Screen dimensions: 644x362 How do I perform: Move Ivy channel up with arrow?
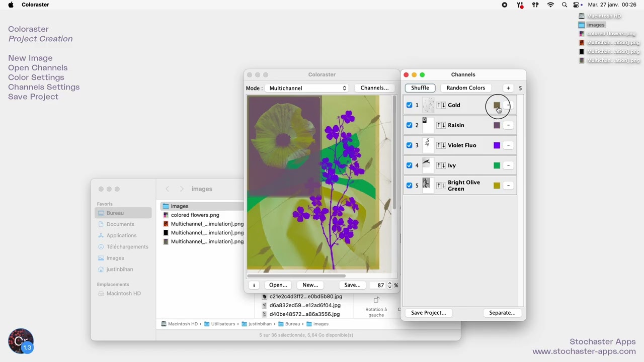click(x=439, y=165)
